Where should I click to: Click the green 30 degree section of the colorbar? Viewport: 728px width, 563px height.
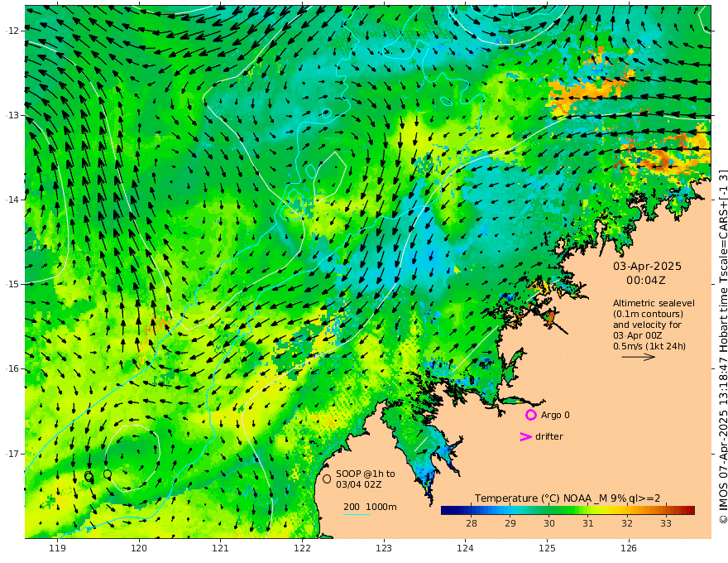pos(549,511)
